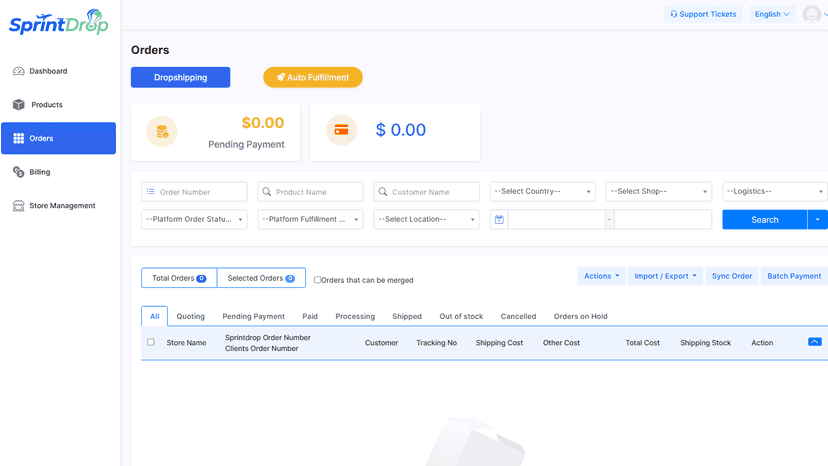This screenshot has height=466, width=828.
Task: Click the magnifier icon in Customer Name
Action: (x=383, y=192)
